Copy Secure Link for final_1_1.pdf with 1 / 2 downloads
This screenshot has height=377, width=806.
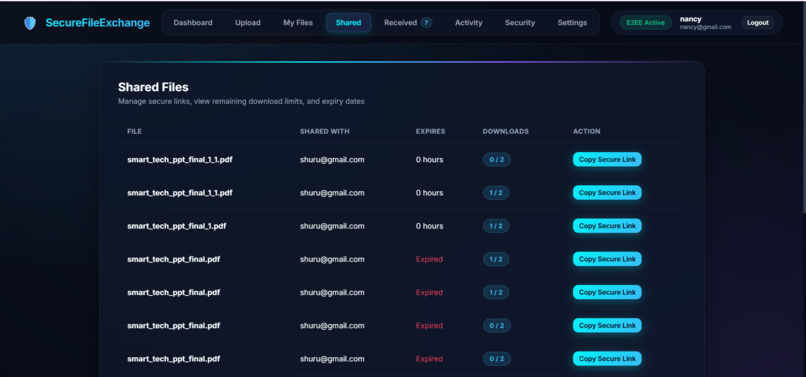[x=607, y=193]
